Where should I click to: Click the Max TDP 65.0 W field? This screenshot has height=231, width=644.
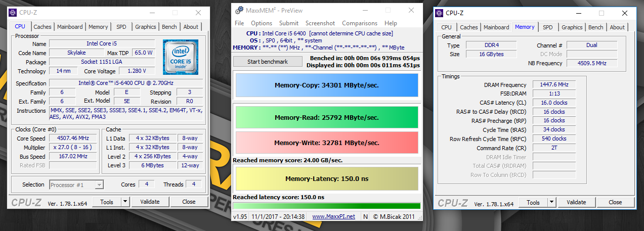[x=144, y=53]
